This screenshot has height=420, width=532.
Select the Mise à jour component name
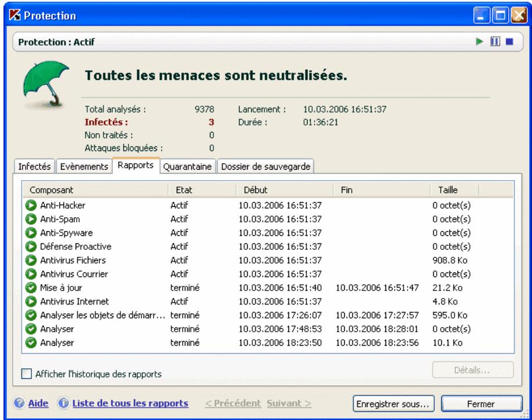click(x=61, y=288)
